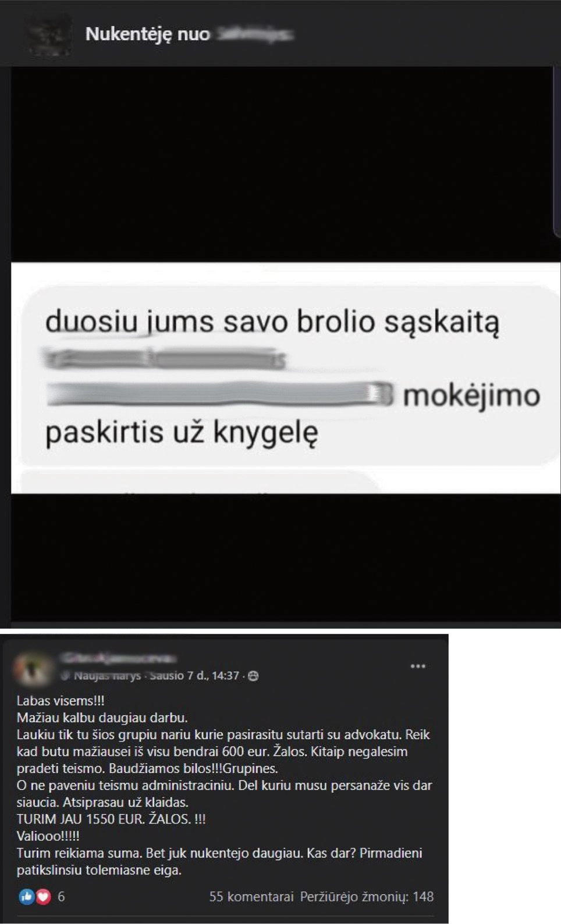
Task: Open the group avatar at top
Action: (x=49, y=35)
